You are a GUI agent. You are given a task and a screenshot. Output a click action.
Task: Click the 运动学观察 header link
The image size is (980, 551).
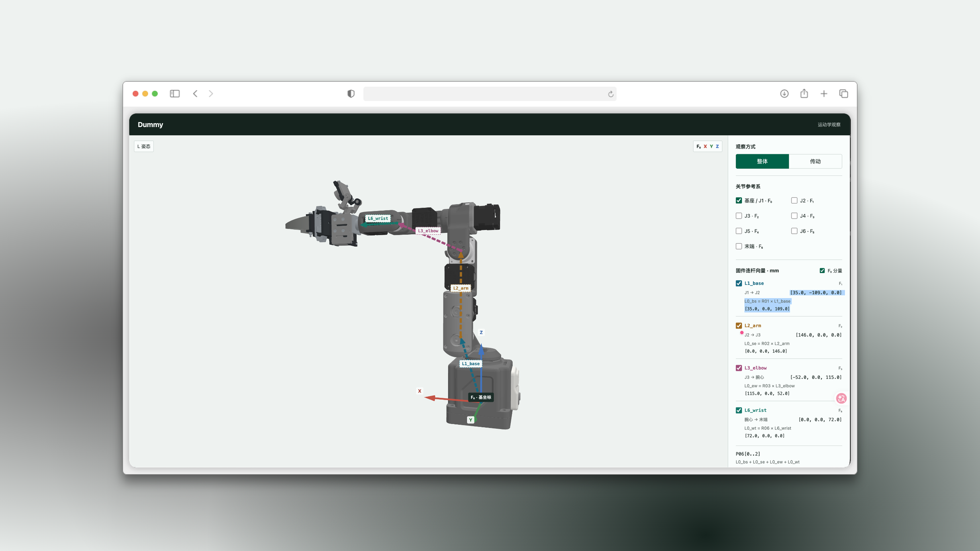pos(829,125)
